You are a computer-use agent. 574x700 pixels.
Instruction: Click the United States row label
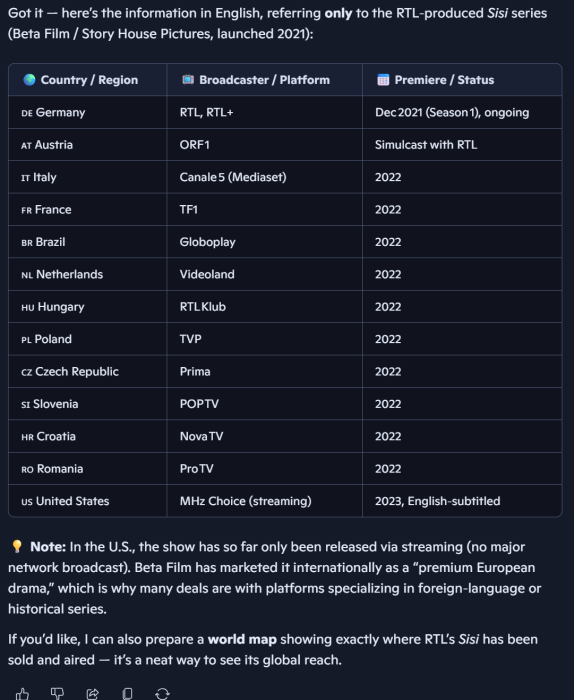(65, 501)
